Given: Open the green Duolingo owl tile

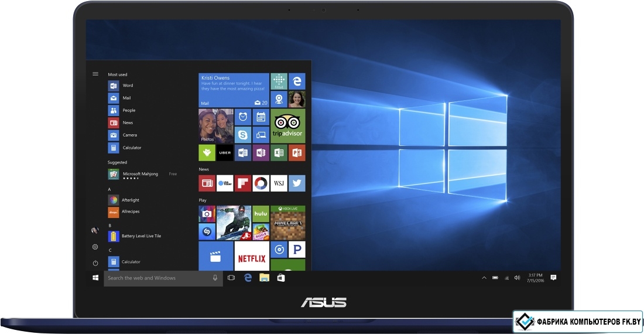Looking at the screenshot, I should 207,152.
